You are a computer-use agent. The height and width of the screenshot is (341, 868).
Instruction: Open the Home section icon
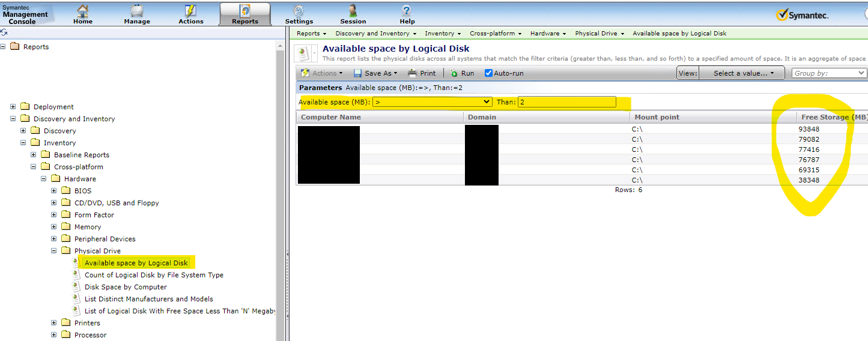[83, 11]
